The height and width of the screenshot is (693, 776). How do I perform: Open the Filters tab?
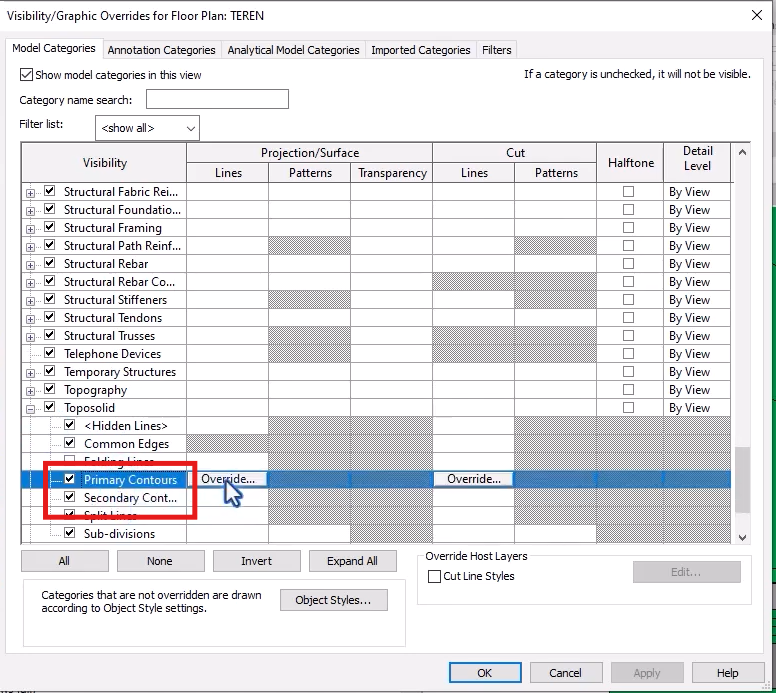pyautogui.click(x=496, y=50)
